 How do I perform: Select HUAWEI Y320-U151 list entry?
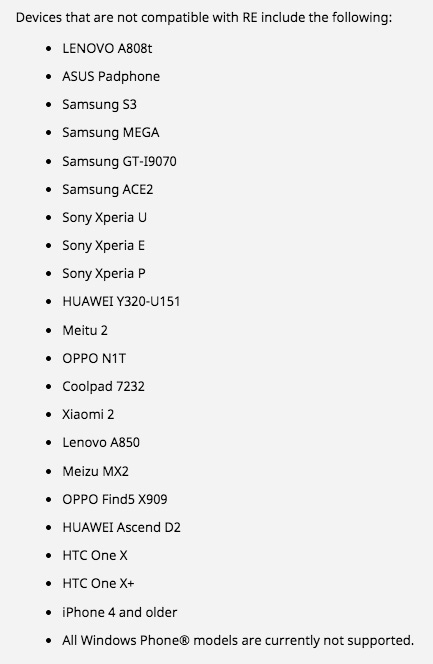[121, 302]
